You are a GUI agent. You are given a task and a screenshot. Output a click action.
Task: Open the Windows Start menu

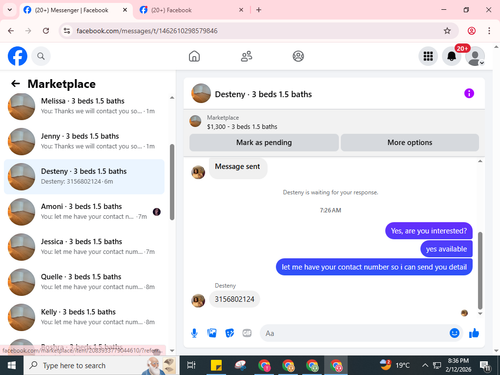(x=12, y=365)
